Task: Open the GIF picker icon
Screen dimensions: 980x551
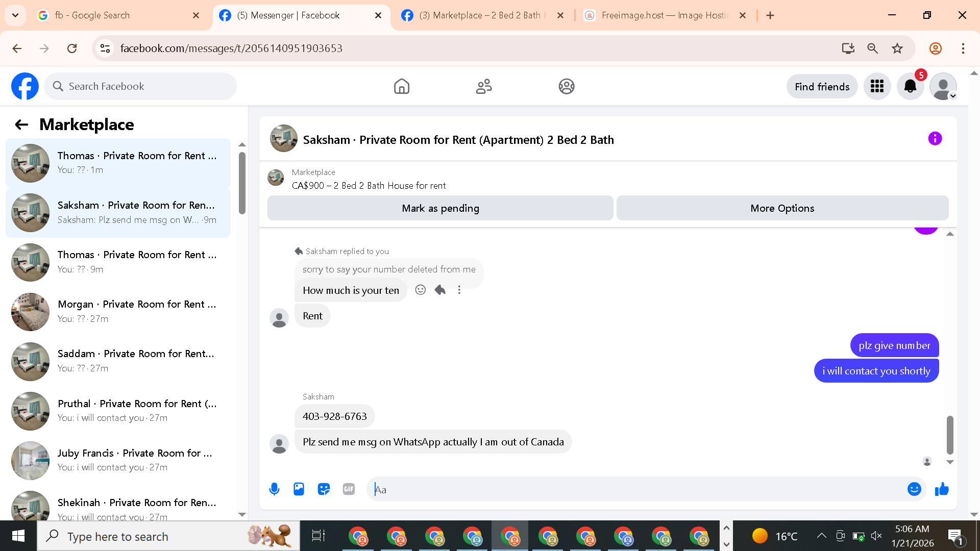Action: coord(349,489)
